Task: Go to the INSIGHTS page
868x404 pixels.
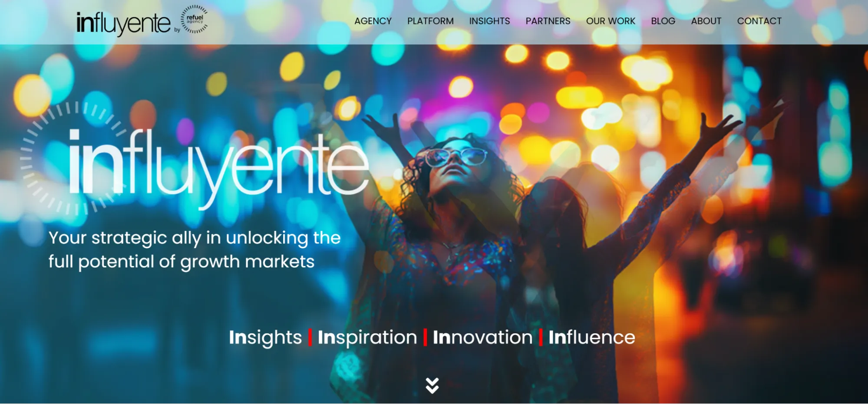Action: click(489, 21)
